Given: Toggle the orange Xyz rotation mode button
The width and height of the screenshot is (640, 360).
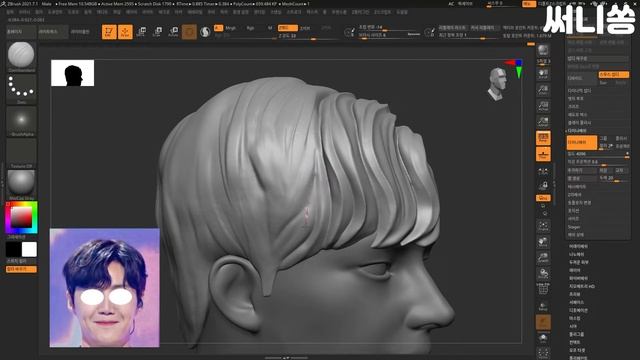Looking at the screenshot, I should [x=543, y=198].
